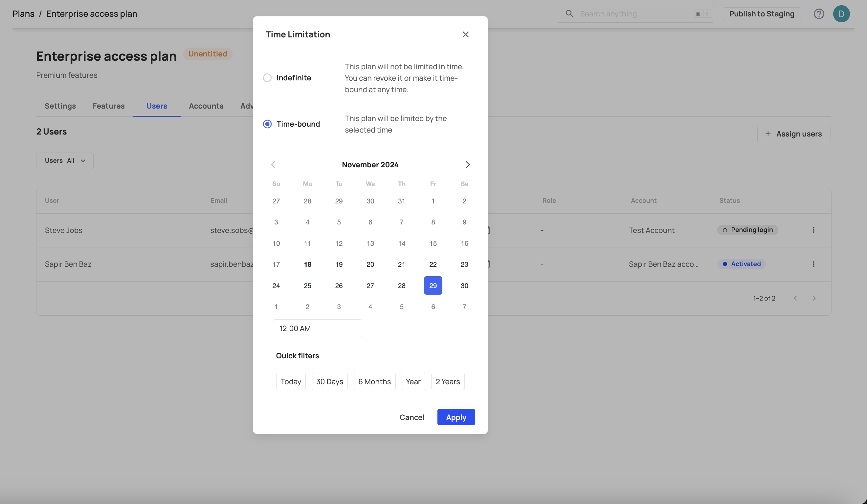Switch to the Settings tab
The height and width of the screenshot is (504, 867).
(60, 106)
